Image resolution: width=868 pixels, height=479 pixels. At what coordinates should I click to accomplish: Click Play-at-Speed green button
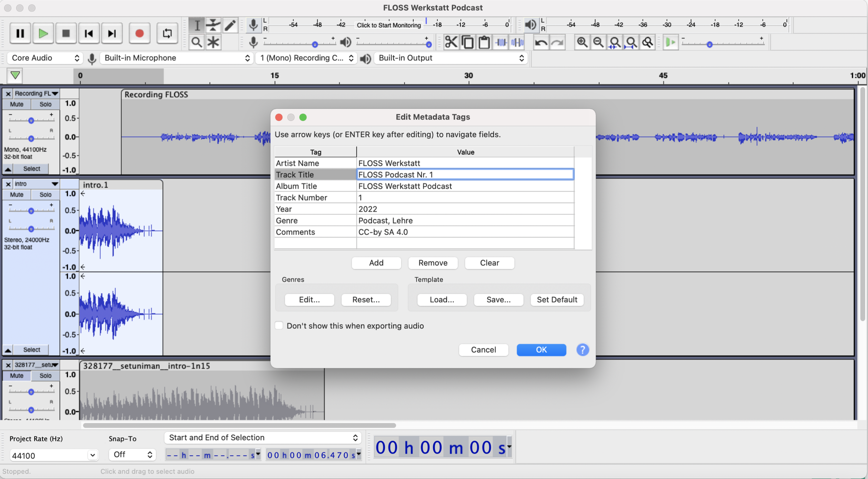pyautogui.click(x=671, y=43)
